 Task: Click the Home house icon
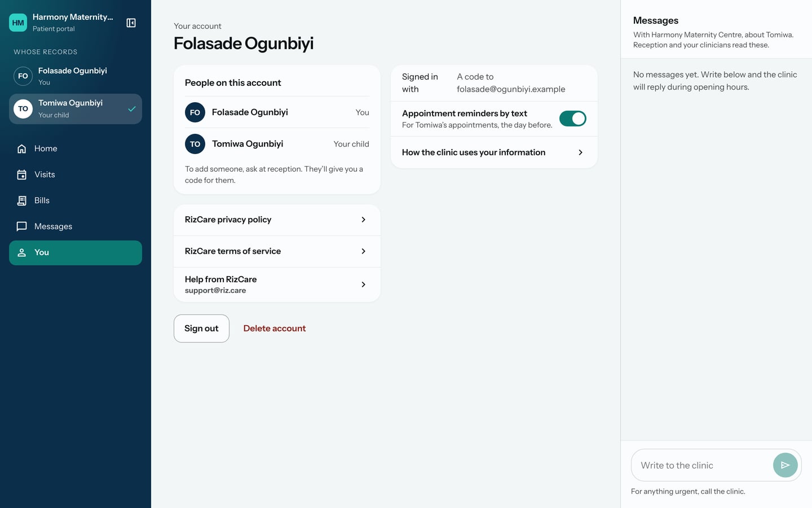click(x=21, y=148)
